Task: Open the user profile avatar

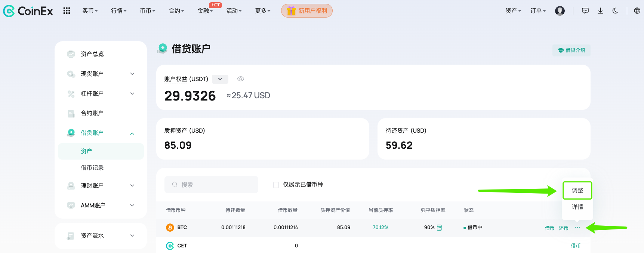Action: click(560, 11)
